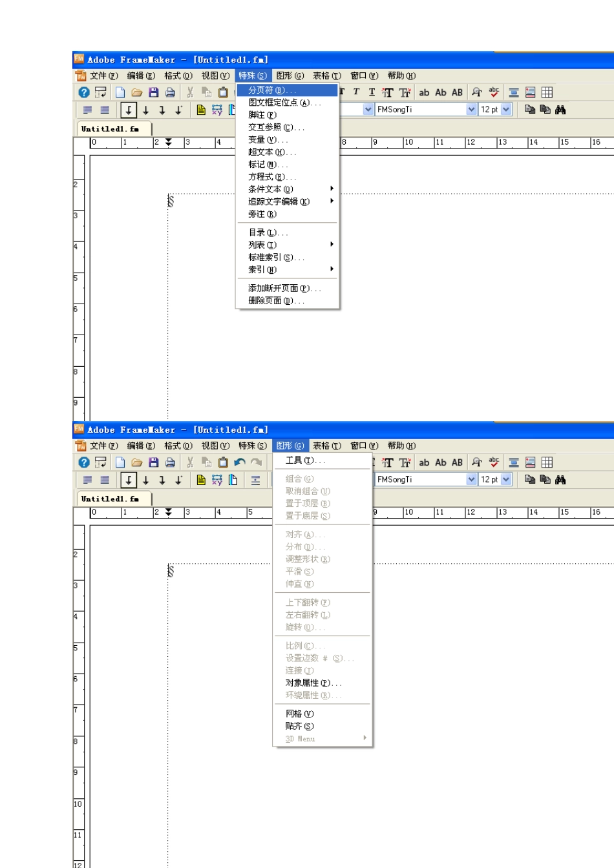614x868 pixels.
Task: Open the 视图 (V) menu in the lower window
Action: pyautogui.click(x=215, y=446)
